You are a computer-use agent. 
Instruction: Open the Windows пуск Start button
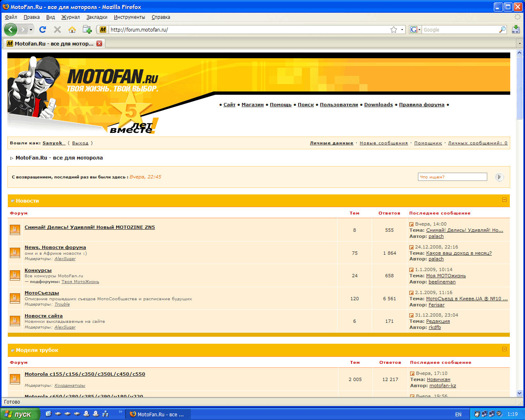click(20, 414)
